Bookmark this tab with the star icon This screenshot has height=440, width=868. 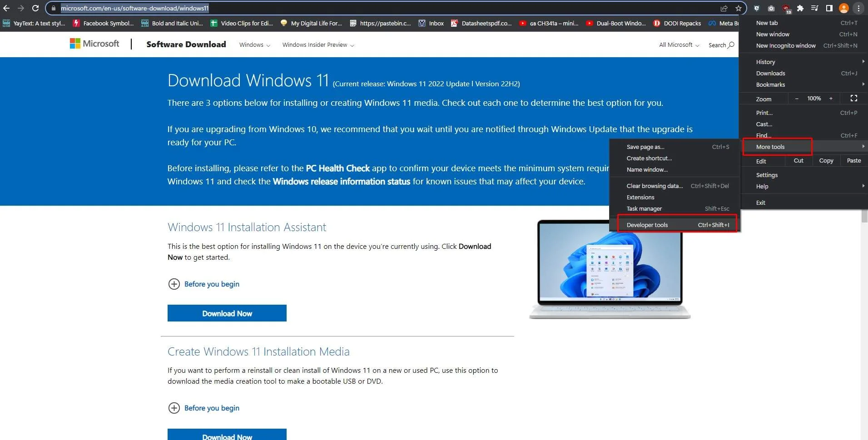point(739,8)
